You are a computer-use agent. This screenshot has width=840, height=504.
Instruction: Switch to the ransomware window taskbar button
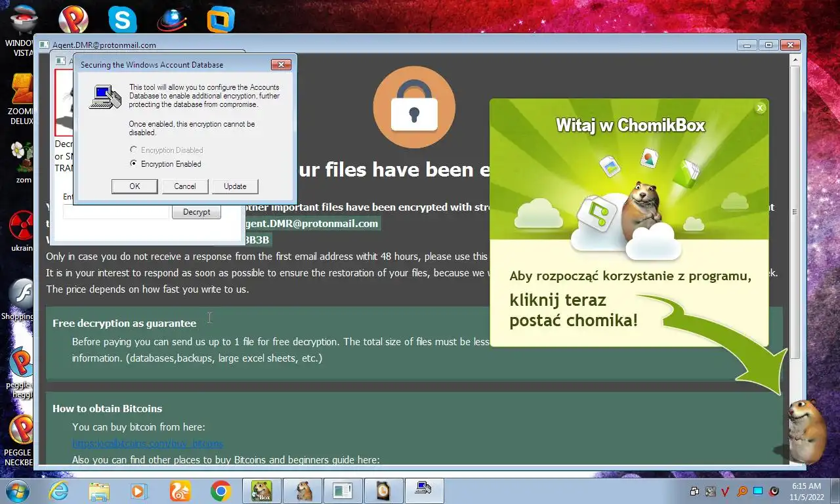[x=343, y=490]
